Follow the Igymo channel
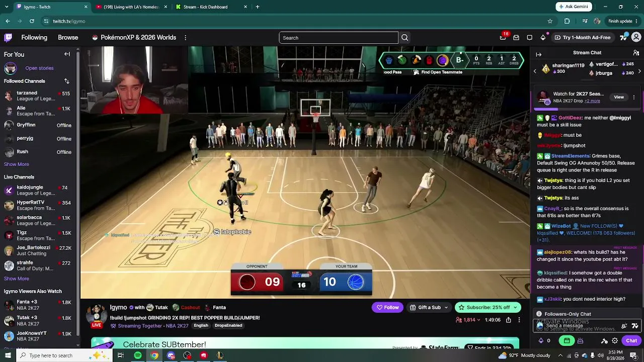This screenshot has height=362, width=644. [388, 308]
